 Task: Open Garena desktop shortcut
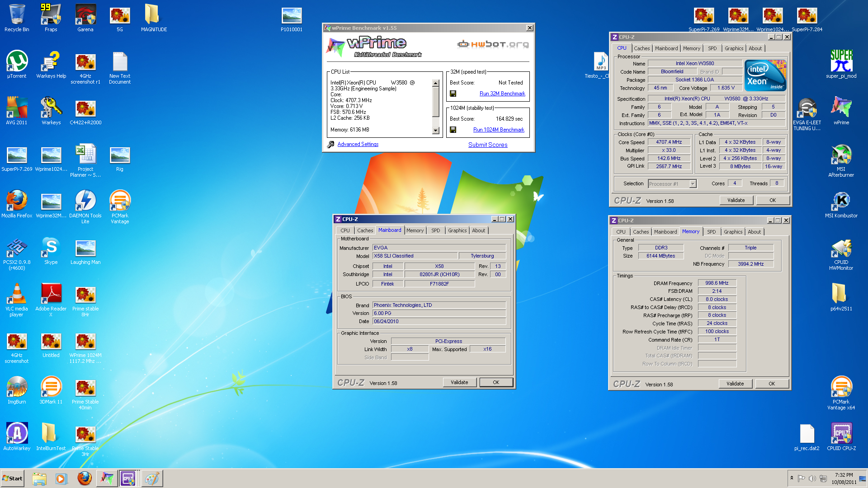point(85,18)
